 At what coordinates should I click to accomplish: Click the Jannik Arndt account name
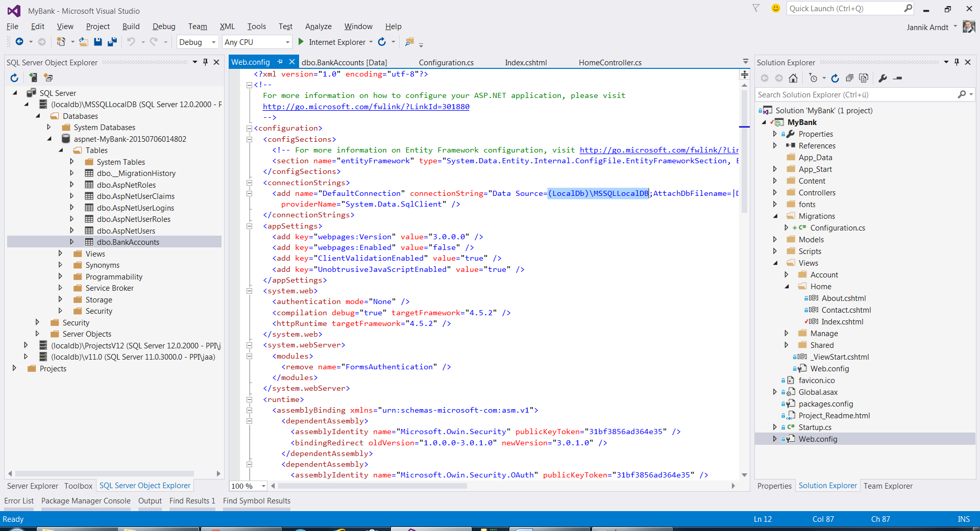click(x=927, y=27)
